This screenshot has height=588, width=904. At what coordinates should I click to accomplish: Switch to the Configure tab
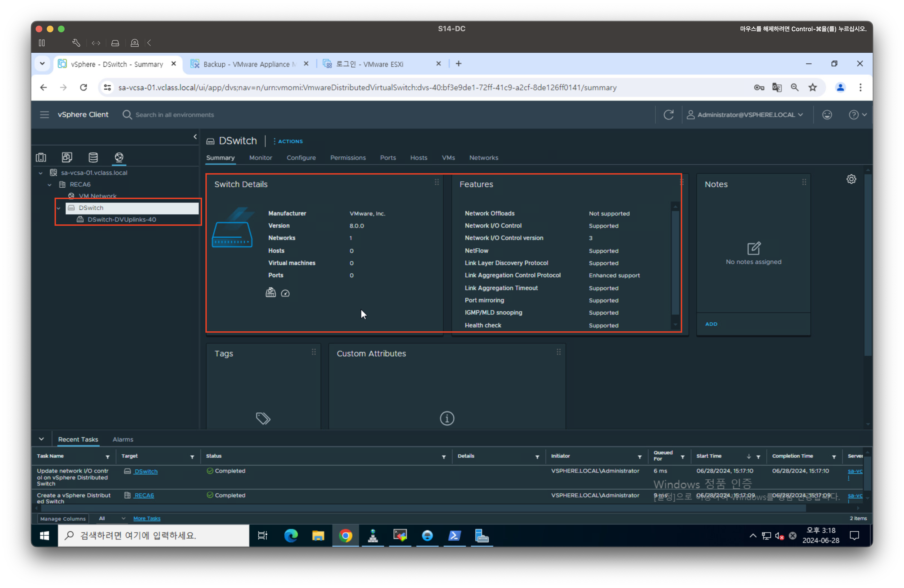point(301,158)
